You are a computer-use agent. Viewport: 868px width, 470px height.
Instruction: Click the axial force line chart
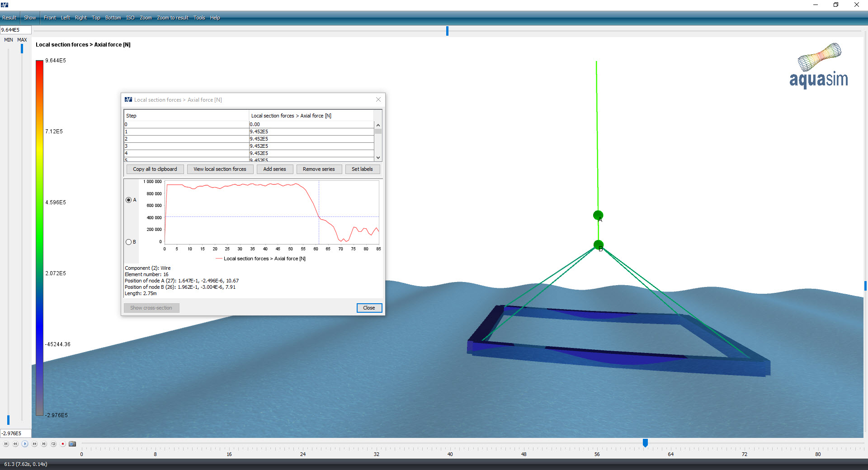pyautogui.click(x=272, y=212)
